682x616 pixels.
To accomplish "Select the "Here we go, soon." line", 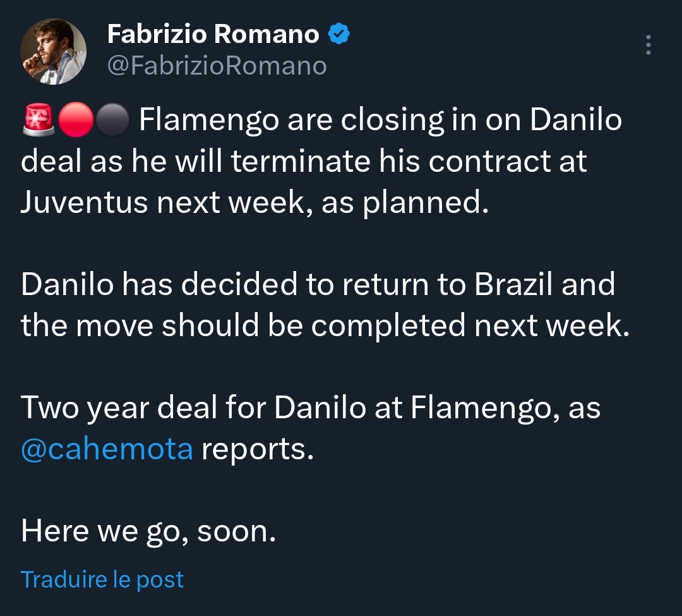I will click(x=148, y=531).
